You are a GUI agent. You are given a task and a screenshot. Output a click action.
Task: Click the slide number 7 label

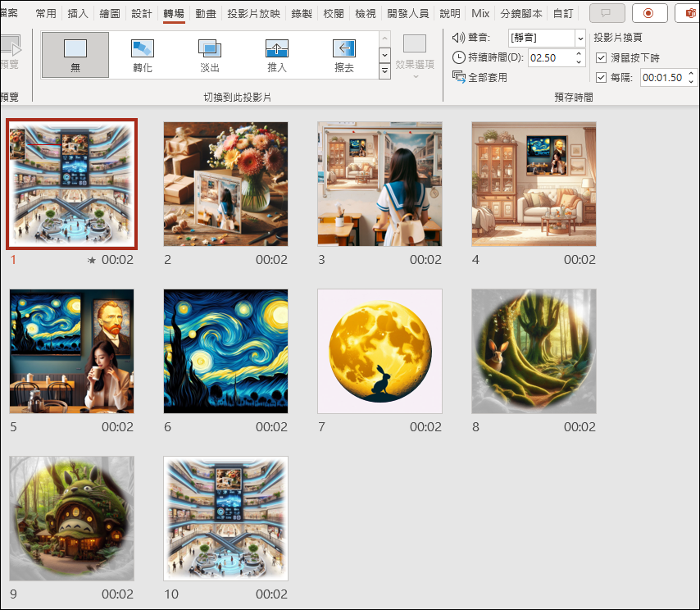321,427
